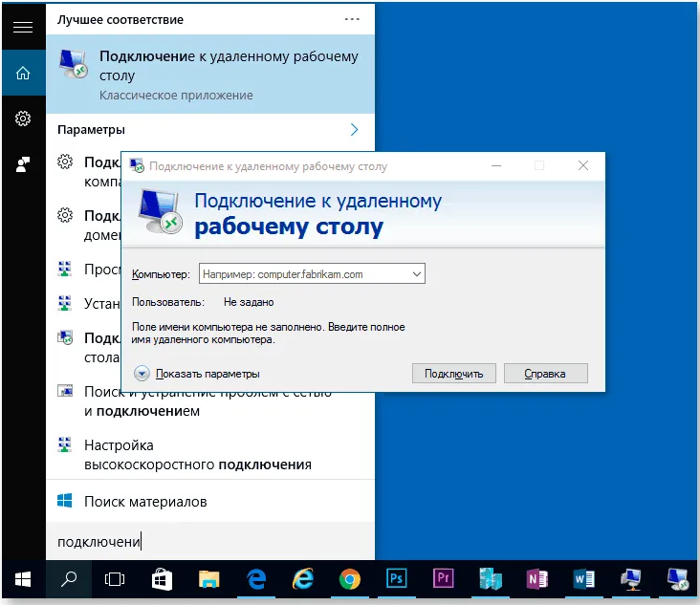Viewport: 700px width, 605px height.
Task: Click Показать параметры label text
Action: click(208, 374)
